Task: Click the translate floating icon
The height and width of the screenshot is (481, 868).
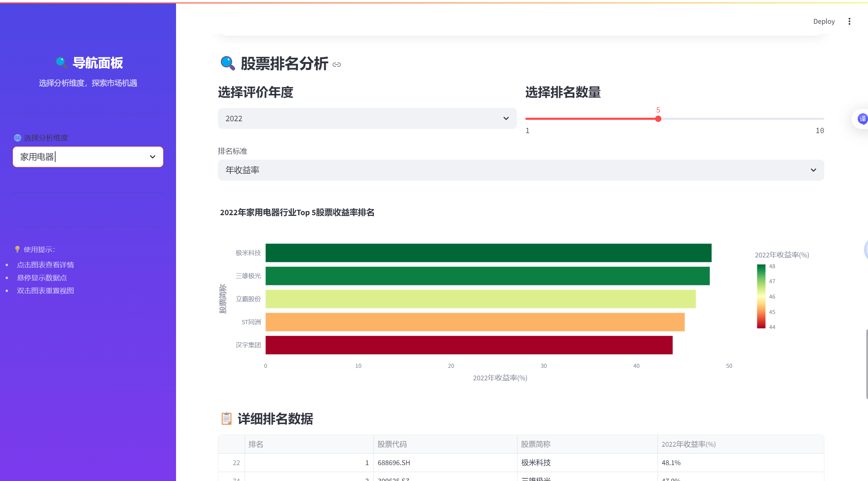Action: point(862,119)
